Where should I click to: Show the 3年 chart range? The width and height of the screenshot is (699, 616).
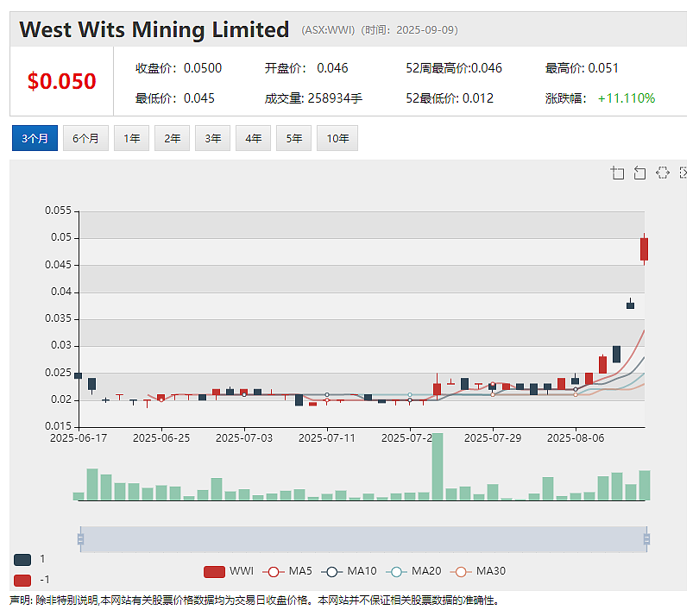(x=212, y=138)
